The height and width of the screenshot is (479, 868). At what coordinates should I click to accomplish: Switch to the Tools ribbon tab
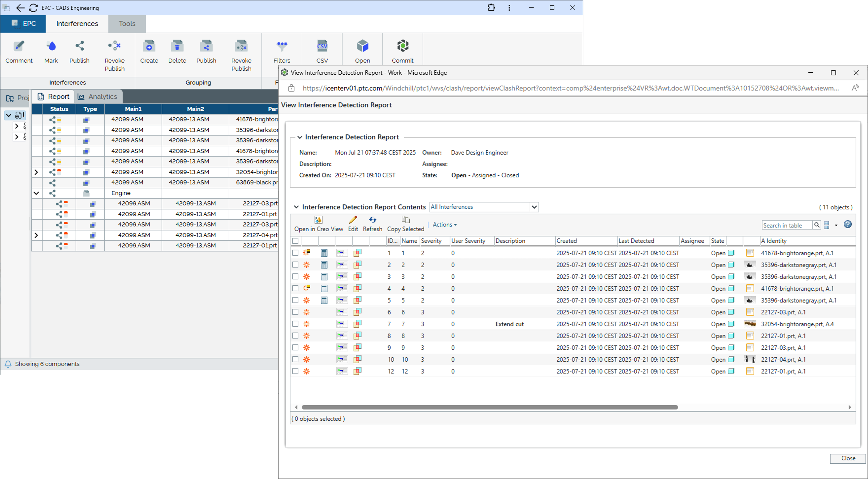[x=127, y=24]
